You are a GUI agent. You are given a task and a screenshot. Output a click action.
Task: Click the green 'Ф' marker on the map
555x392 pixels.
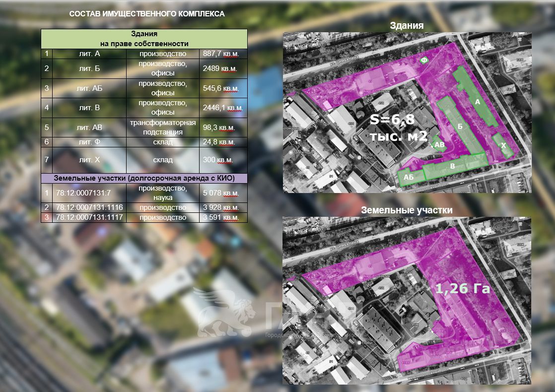click(x=424, y=60)
